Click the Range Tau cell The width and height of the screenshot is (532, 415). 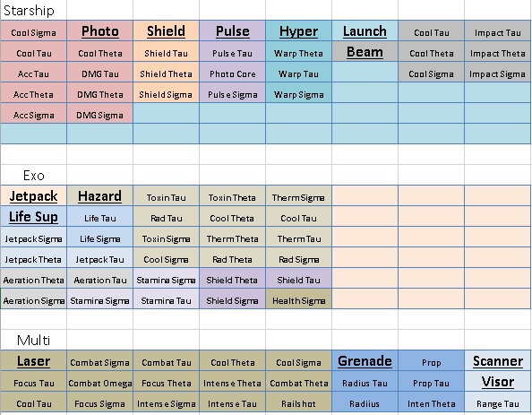coord(497,403)
